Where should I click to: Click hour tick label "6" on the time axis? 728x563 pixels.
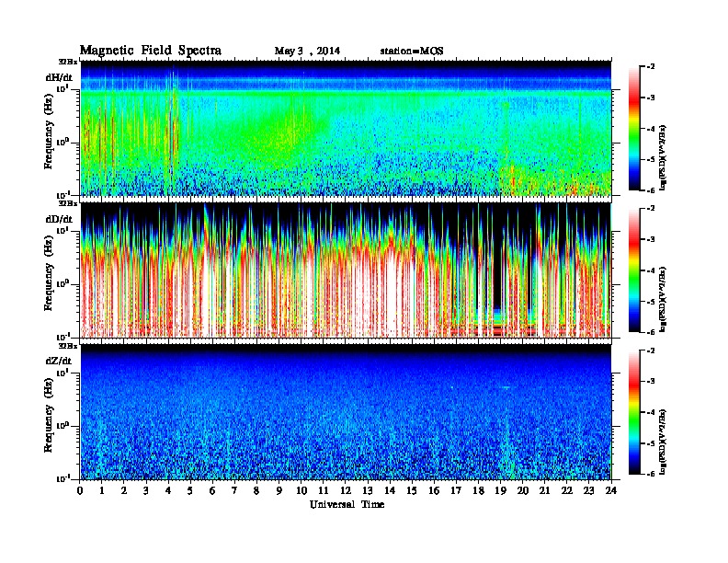212,491
